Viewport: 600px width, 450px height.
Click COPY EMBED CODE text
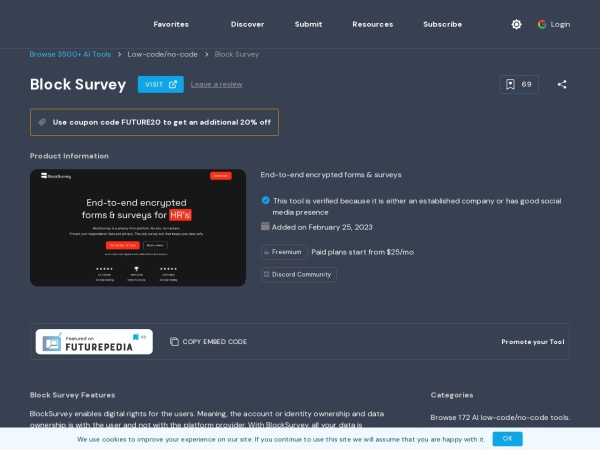[215, 342]
